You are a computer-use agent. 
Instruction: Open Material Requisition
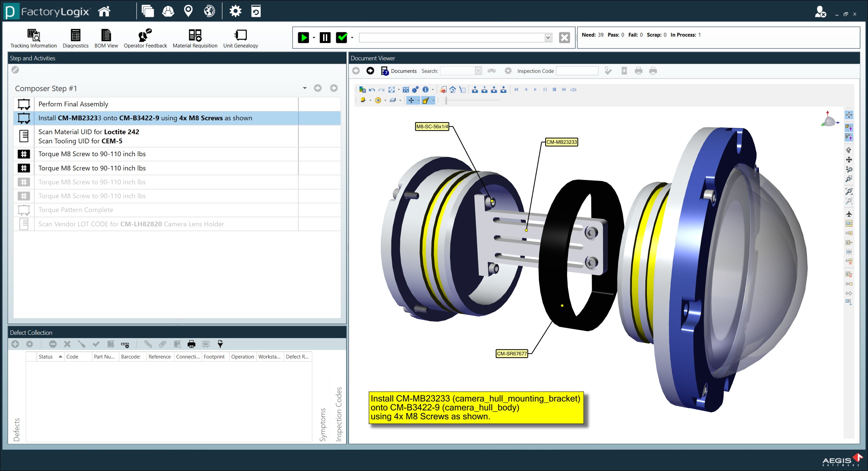click(195, 38)
